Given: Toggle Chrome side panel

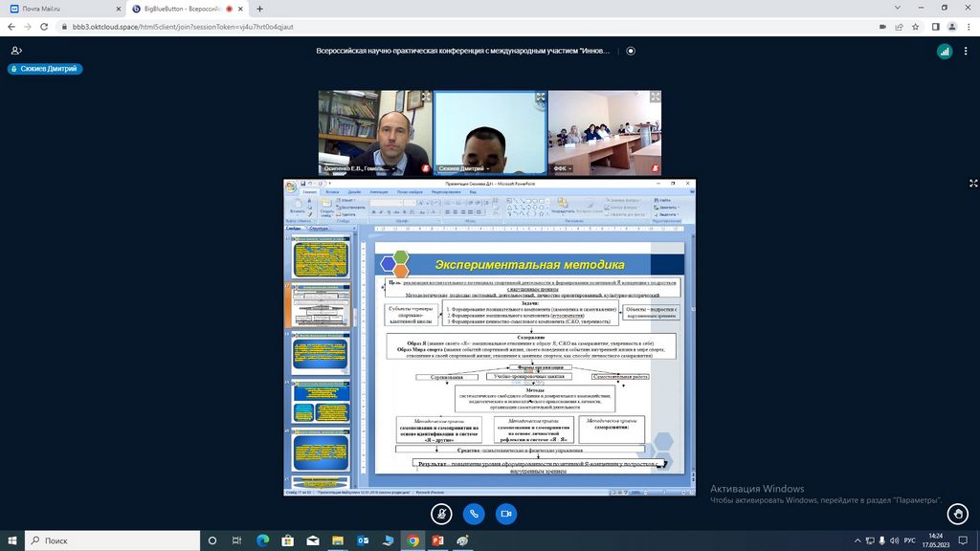Looking at the screenshot, I should (936, 27).
